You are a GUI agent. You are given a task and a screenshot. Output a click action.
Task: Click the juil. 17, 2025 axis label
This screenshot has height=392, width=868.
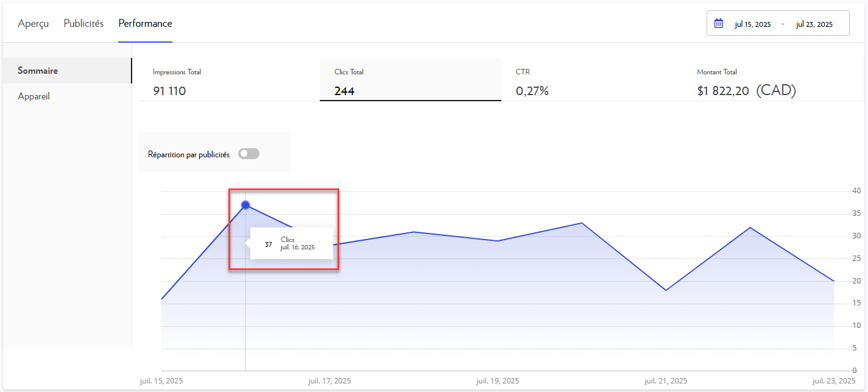(330, 381)
